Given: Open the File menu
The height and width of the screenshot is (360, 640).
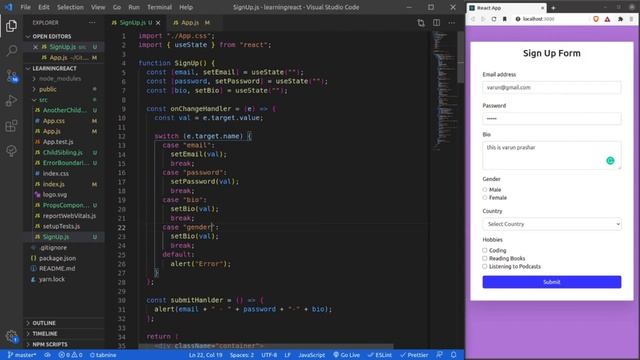Looking at the screenshot, I should 25,7.
